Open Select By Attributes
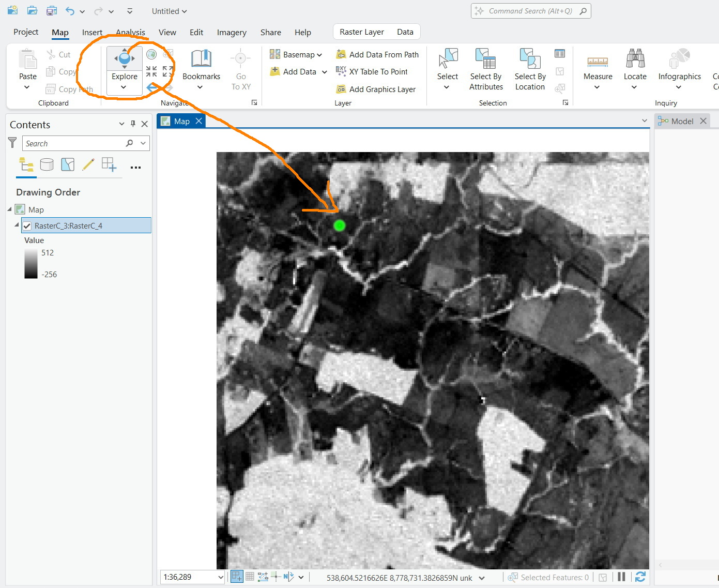 coord(485,67)
